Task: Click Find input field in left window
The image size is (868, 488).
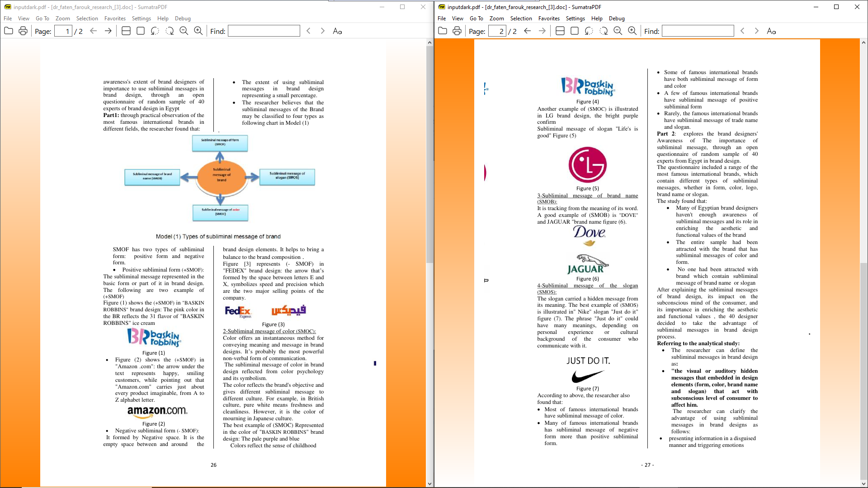Action: click(264, 31)
